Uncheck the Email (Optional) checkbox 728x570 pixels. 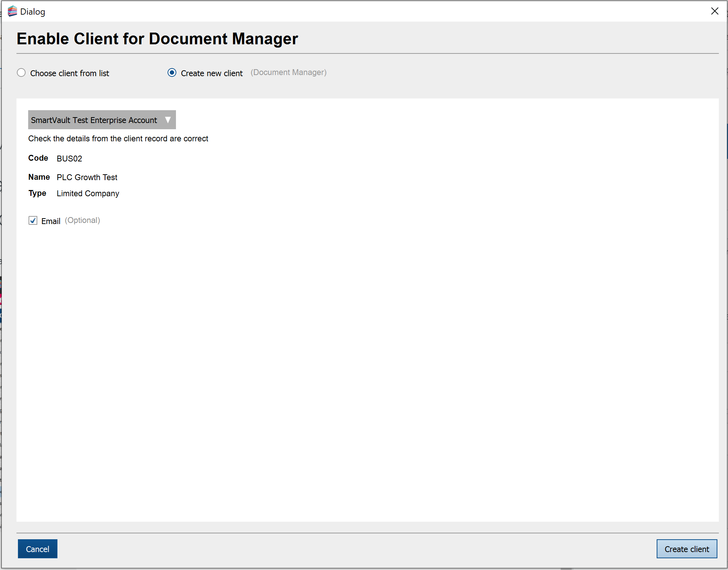pyautogui.click(x=33, y=220)
